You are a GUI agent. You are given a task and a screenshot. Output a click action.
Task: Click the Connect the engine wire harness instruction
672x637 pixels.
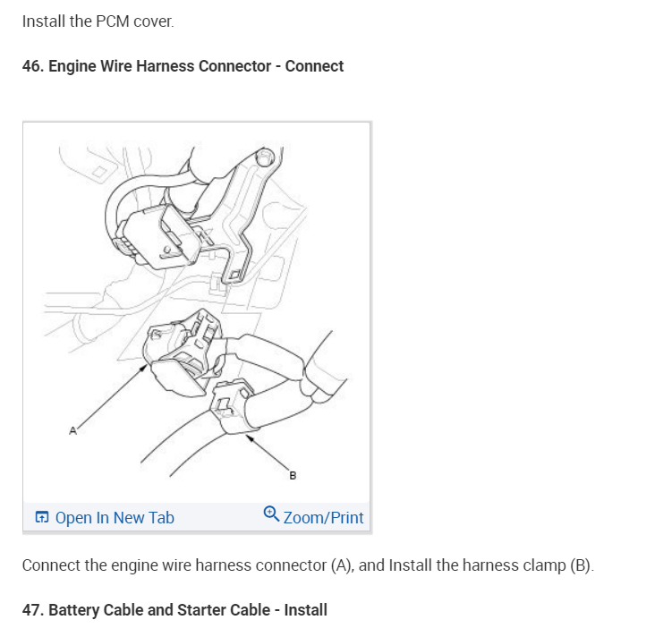tap(308, 565)
